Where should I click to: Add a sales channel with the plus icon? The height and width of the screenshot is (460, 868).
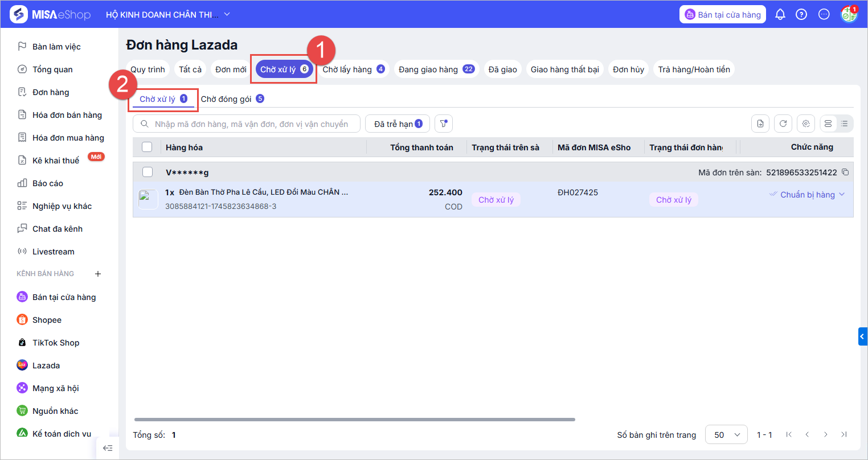tap(98, 274)
